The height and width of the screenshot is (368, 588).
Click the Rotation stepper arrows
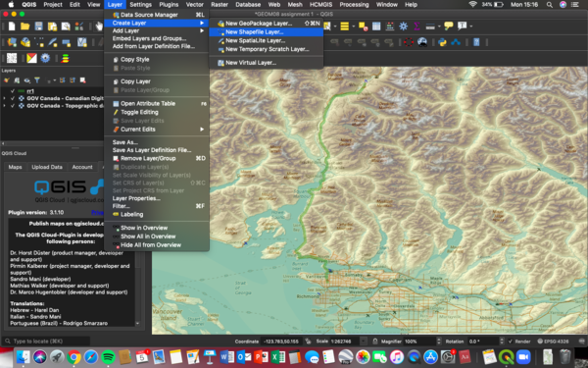coord(502,342)
